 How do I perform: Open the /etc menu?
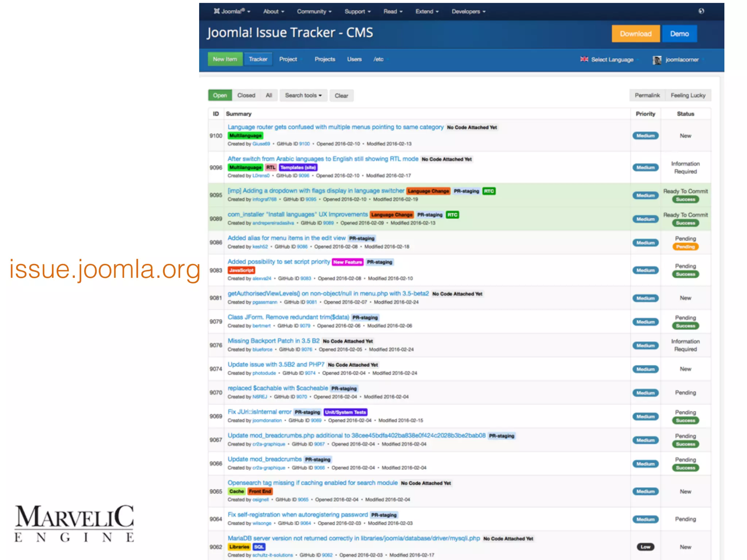[381, 59]
